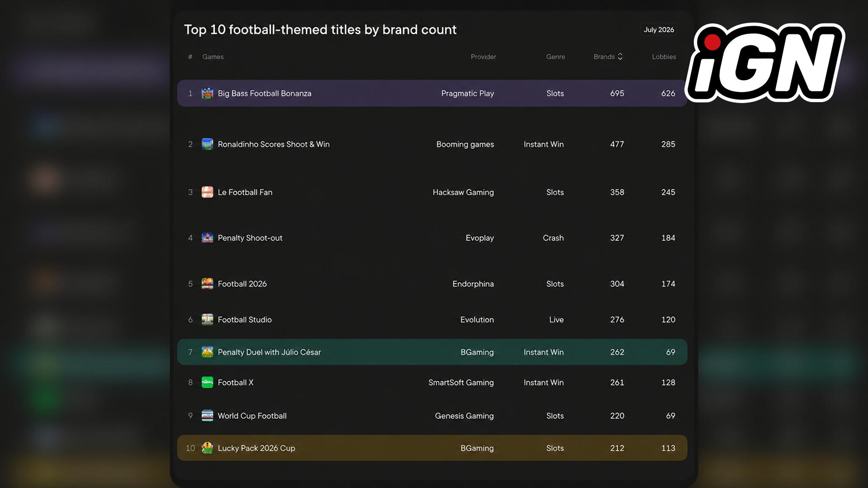Click the Lobbies column header
This screenshot has height=488, width=868.
(x=664, y=57)
